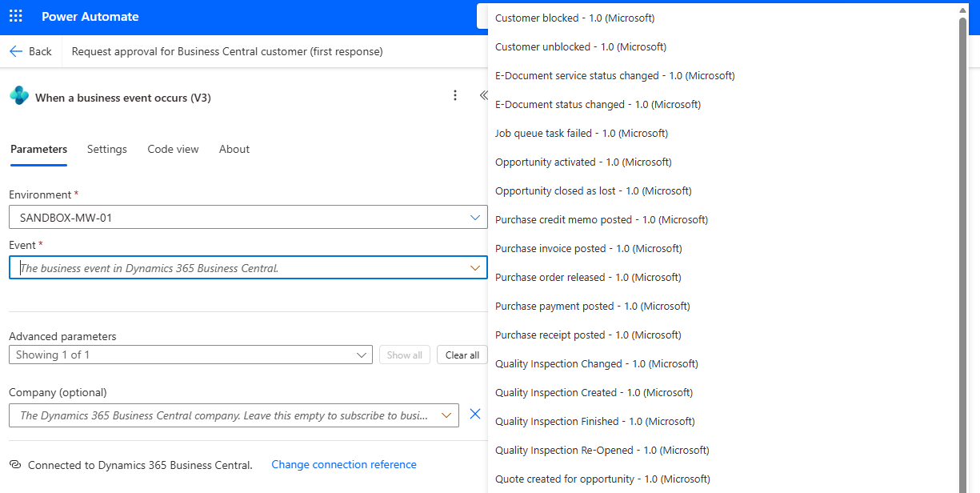980x493 pixels.
Task: Collapse the panel with double chevron icon
Action: tap(482, 95)
